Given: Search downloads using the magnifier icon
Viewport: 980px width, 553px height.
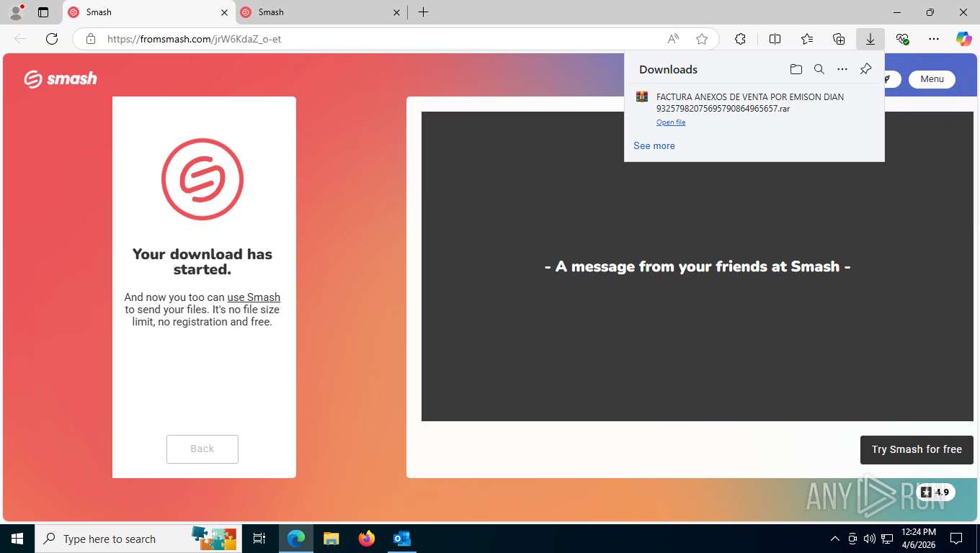Looking at the screenshot, I should (819, 69).
